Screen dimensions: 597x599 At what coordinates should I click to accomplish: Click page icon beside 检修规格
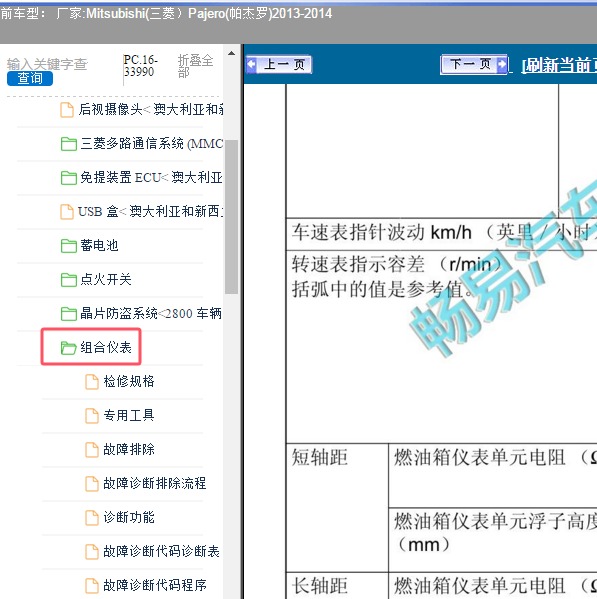(91, 382)
